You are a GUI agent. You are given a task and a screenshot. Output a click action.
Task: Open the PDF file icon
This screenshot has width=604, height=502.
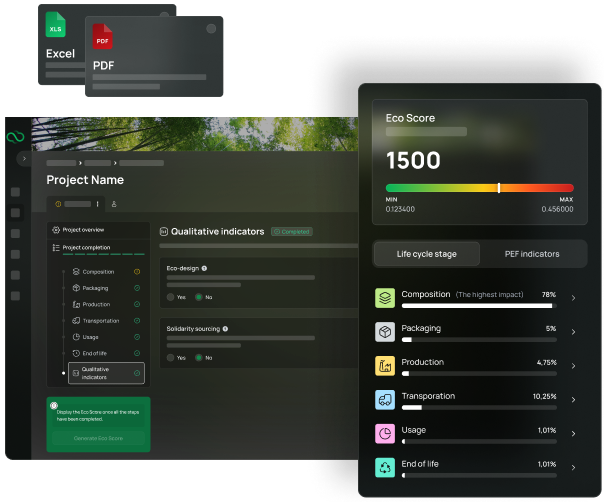tap(102, 39)
